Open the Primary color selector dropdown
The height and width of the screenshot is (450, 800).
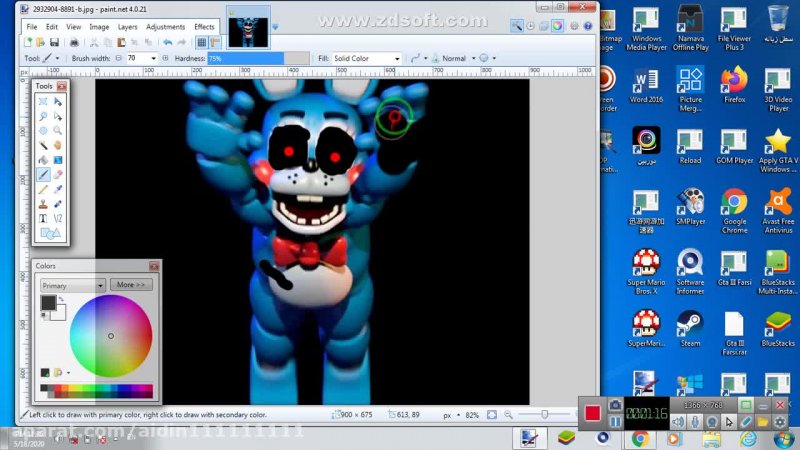[x=72, y=285]
